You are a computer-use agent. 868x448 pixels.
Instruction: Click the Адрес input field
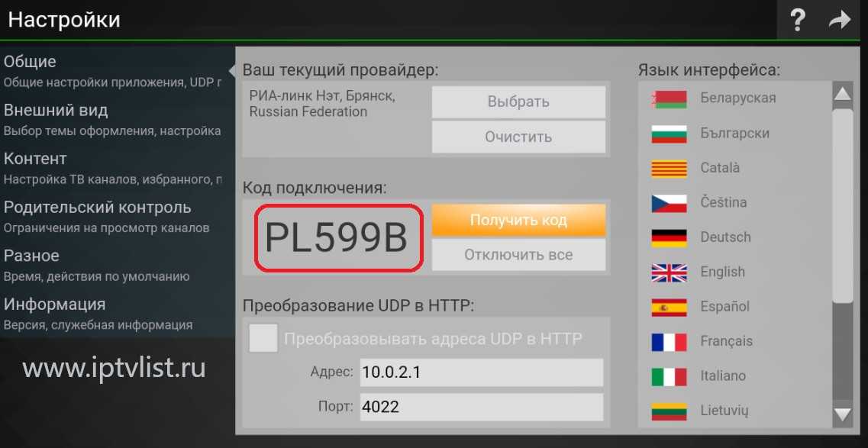point(481,372)
